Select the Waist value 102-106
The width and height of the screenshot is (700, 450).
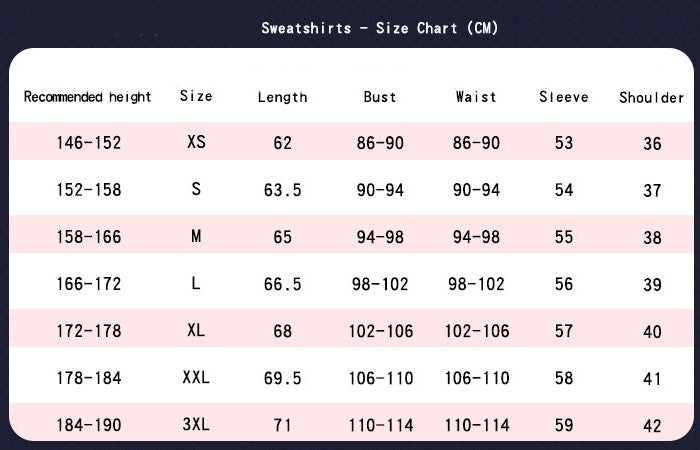coord(476,331)
